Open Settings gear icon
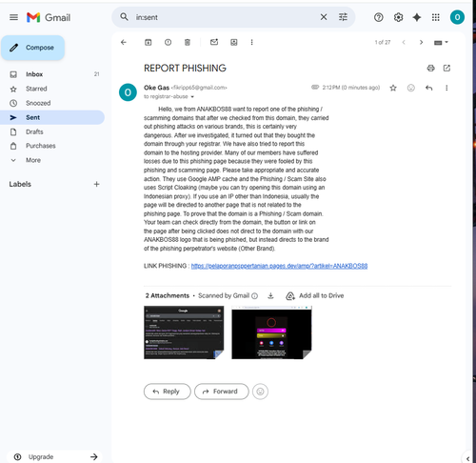476x463 pixels. pyautogui.click(x=398, y=17)
